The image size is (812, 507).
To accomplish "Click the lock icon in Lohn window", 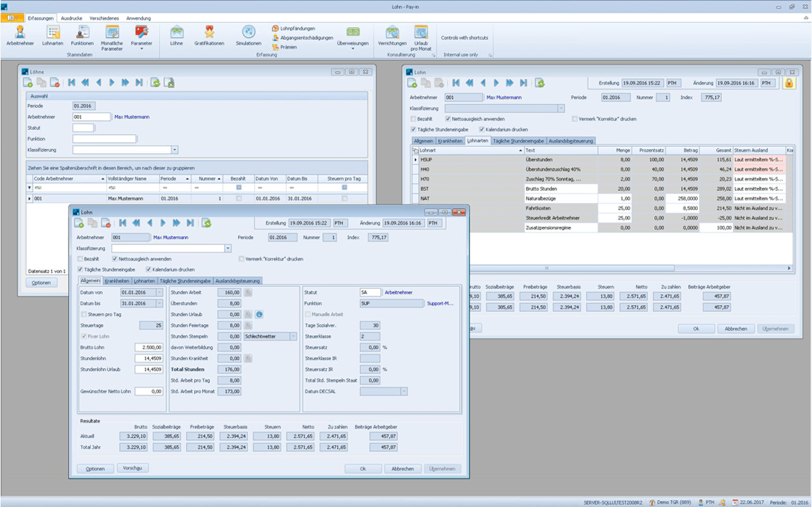I will click(x=788, y=83).
